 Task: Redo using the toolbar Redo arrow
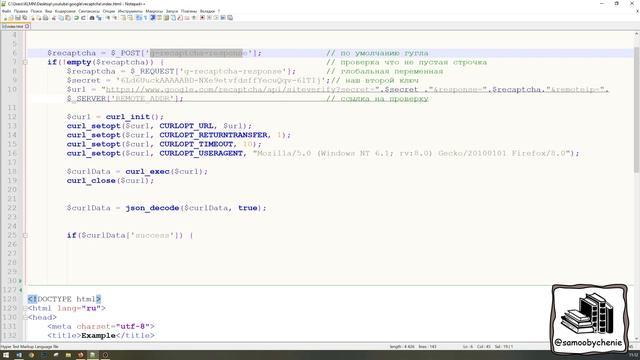coord(84,18)
